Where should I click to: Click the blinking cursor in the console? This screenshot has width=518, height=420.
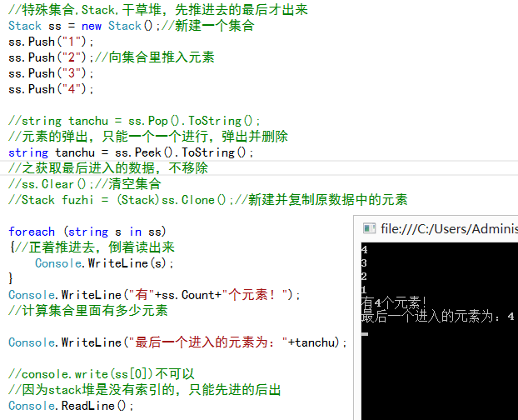click(x=365, y=334)
